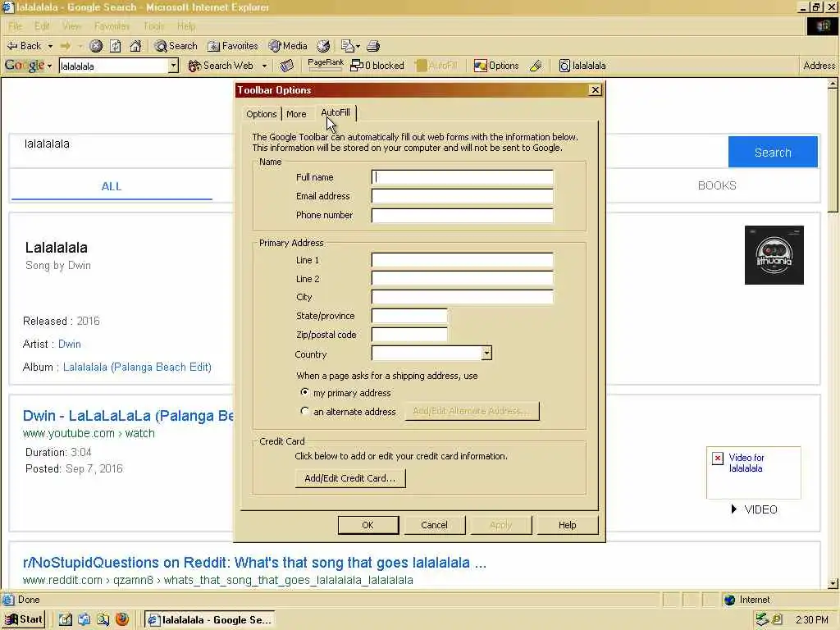
Task: Open the Dwin - LaLaLaLaLa YouTube result
Action: point(129,416)
